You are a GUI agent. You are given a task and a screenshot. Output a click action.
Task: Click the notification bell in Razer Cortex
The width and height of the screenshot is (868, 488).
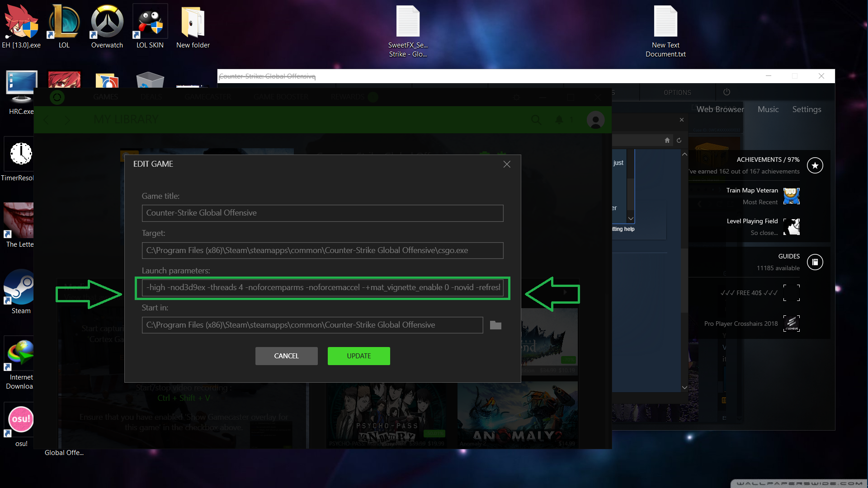559,120
